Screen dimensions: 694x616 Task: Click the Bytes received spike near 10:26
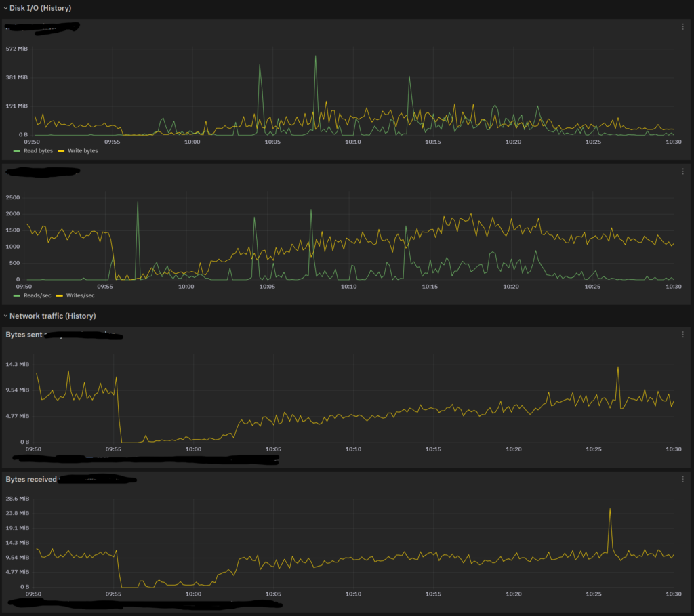pyautogui.click(x=610, y=509)
